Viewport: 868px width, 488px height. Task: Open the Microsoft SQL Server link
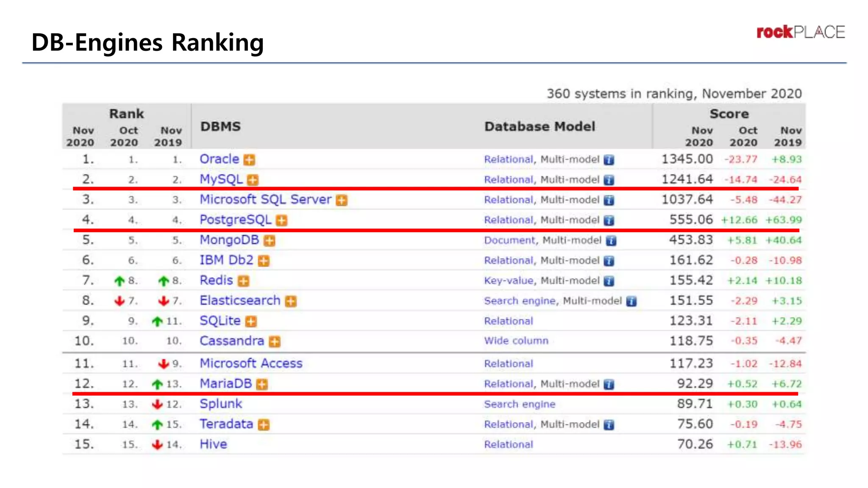(266, 200)
